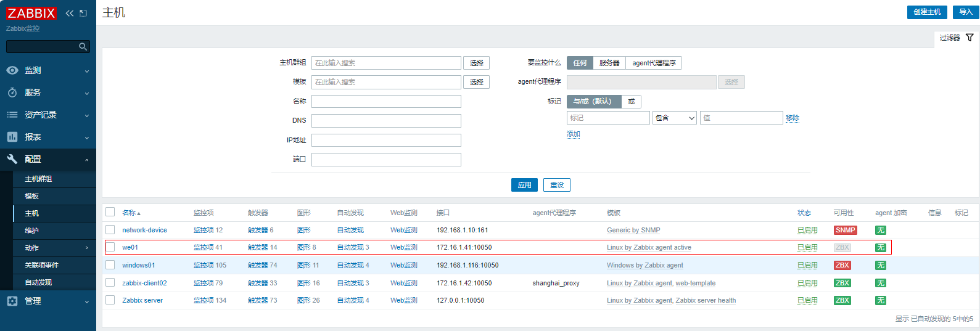This screenshot has height=331, width=980.
Task: Tick the checkbox for network-device host
Action: (110, 230)
